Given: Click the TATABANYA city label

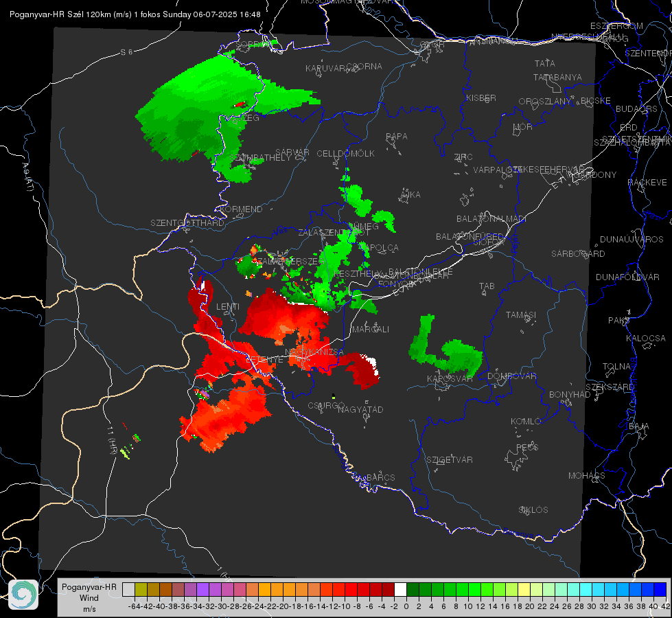Looking at the screenshot, I should pos(557,77).
